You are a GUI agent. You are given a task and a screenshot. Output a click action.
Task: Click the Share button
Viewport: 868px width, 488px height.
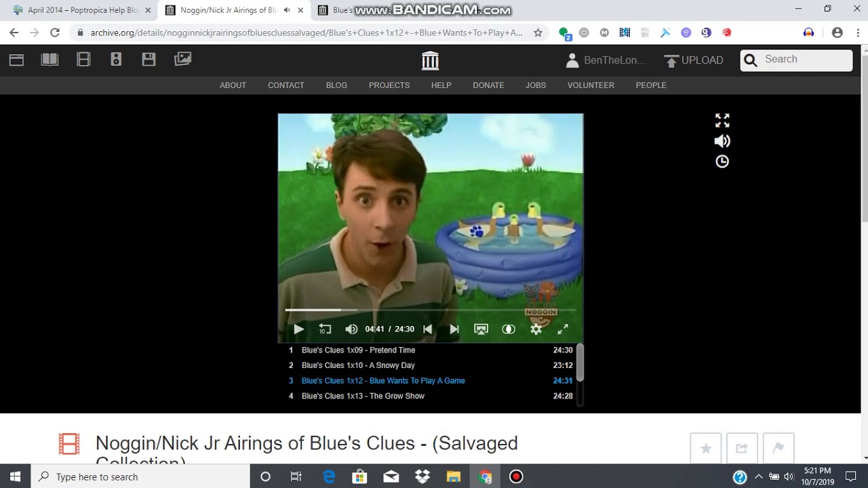point(741,448)
